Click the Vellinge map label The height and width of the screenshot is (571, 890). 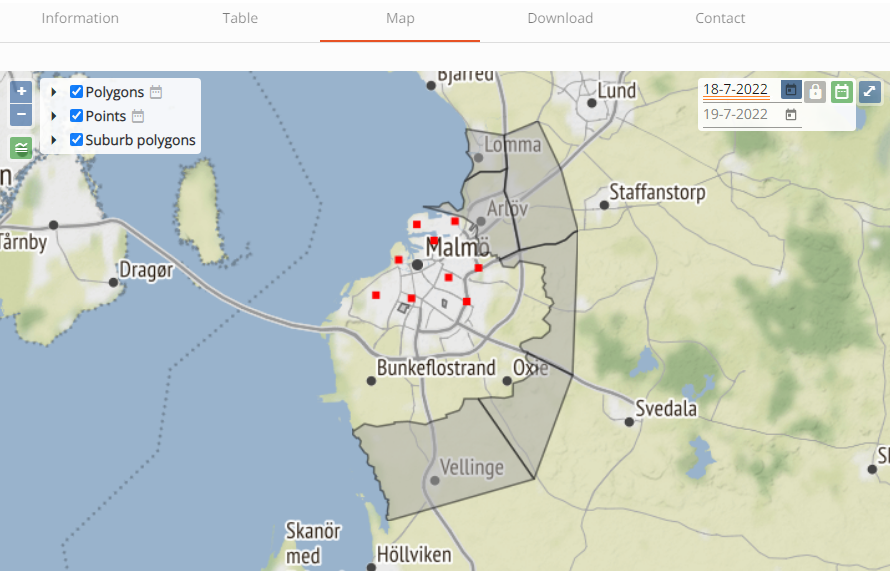click(x=472, y=468)
